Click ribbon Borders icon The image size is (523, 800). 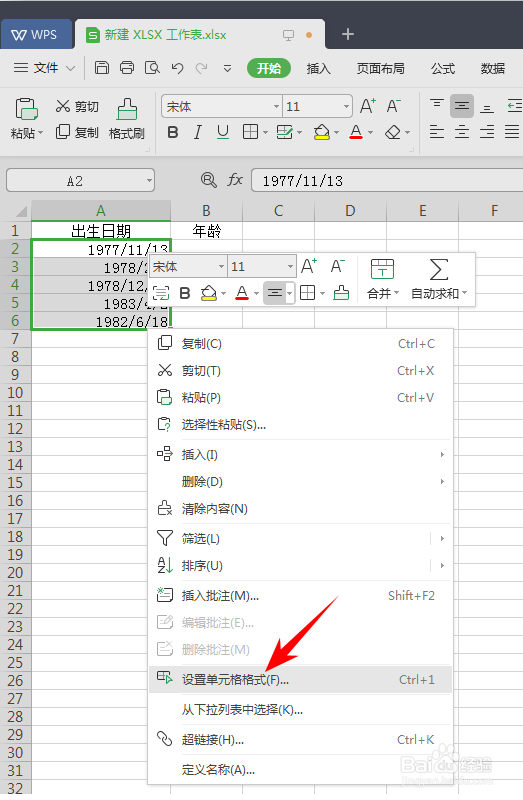(x=251, y=133)
